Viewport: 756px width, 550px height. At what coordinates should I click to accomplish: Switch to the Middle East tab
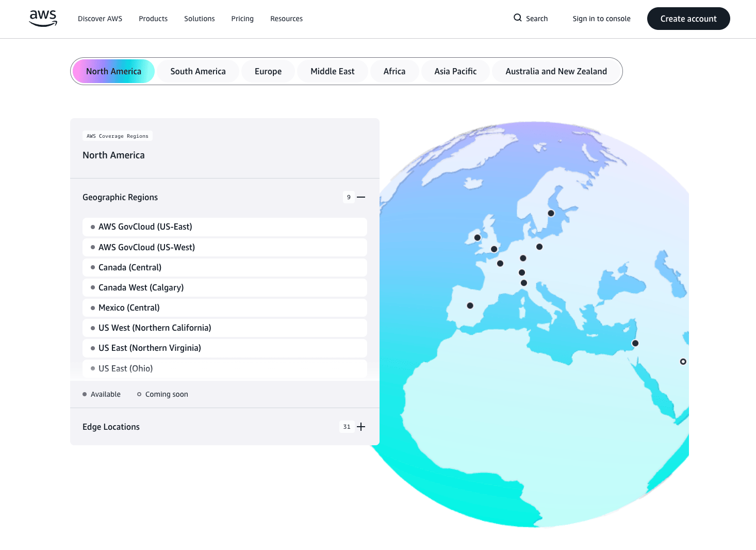click(x=333, y=71)
